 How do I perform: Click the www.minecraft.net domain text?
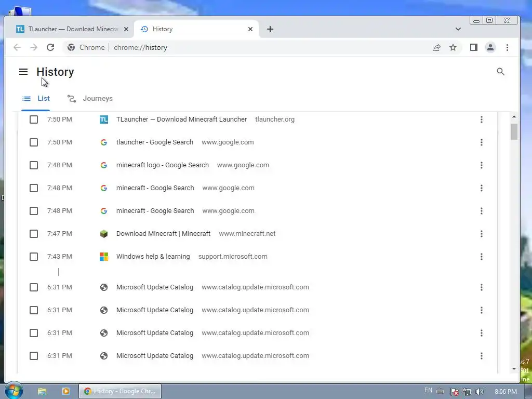[x=247, y=234]
